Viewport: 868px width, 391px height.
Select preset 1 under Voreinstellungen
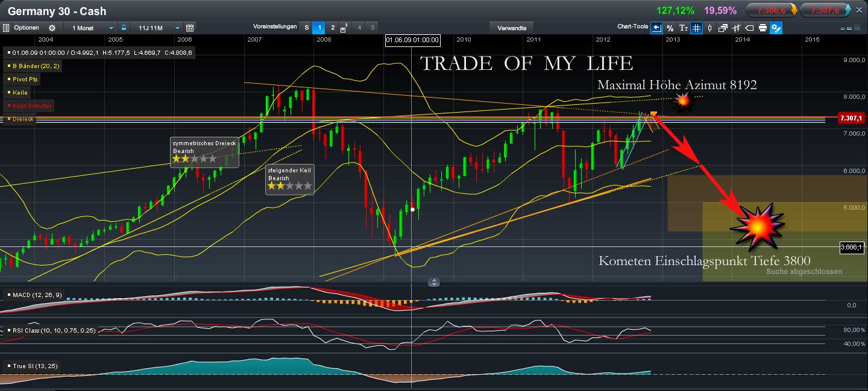(319, 28)
